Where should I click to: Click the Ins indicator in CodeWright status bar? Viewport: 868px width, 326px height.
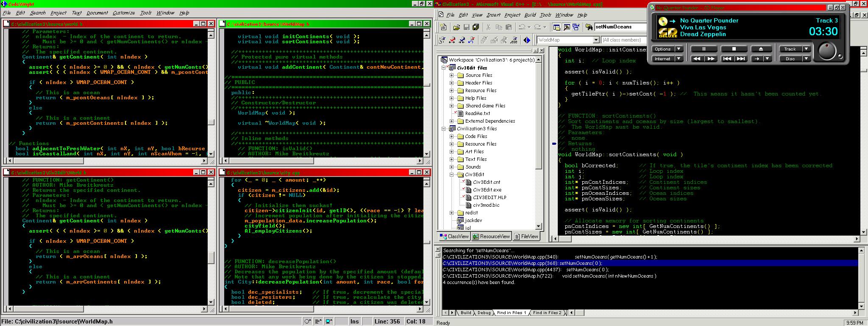[355, 321]
